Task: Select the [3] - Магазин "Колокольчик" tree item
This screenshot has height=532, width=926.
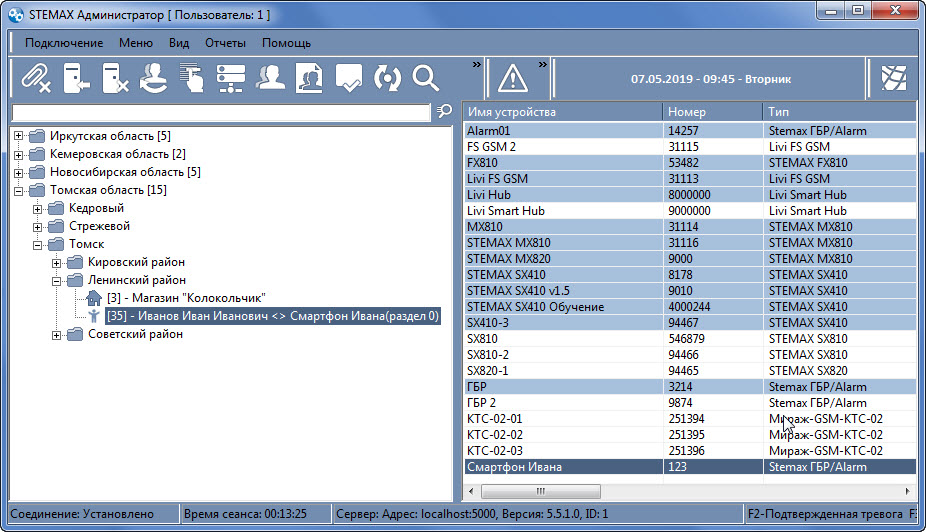Action: coord(186,298)
